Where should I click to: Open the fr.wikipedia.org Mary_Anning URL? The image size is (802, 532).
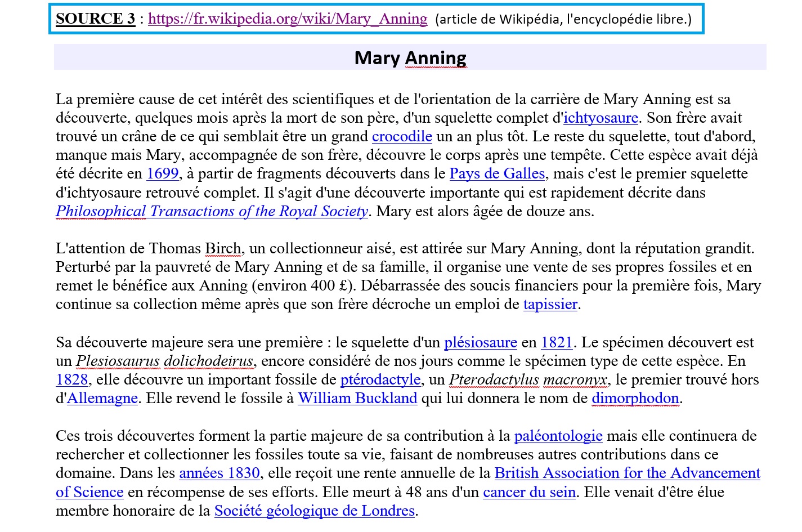pos(288,19)
